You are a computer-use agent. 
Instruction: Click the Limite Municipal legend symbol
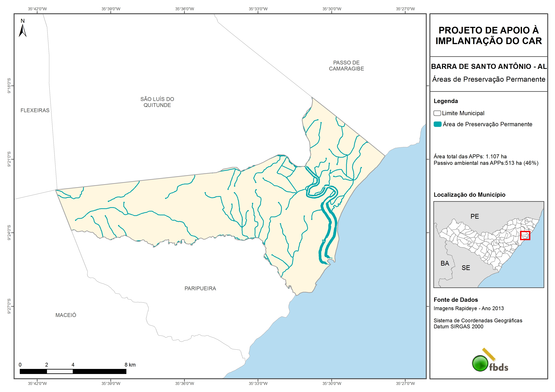(x=437, y=113)
